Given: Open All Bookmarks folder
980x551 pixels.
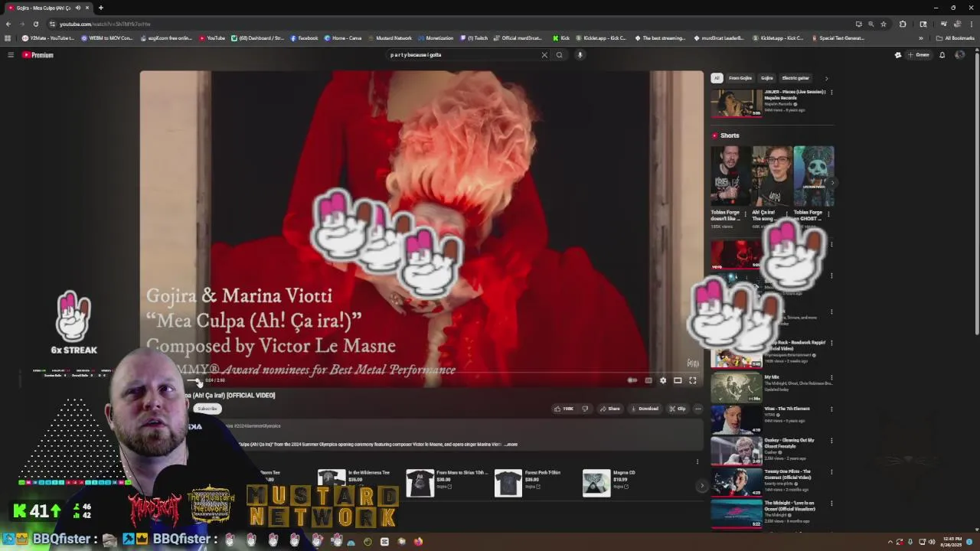Looking at the screenshot, I should pos(955,38).
